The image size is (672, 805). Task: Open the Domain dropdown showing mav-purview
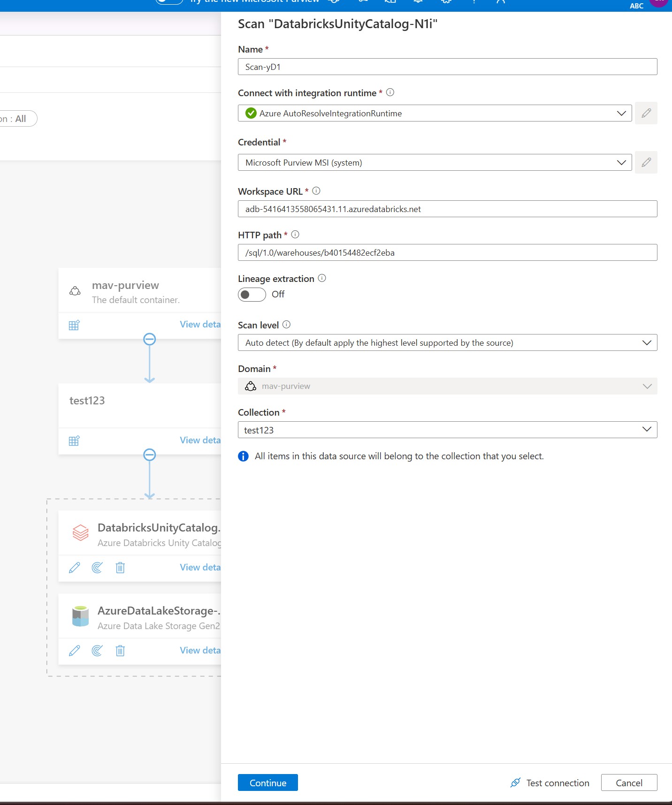click(x=448, y=386)
